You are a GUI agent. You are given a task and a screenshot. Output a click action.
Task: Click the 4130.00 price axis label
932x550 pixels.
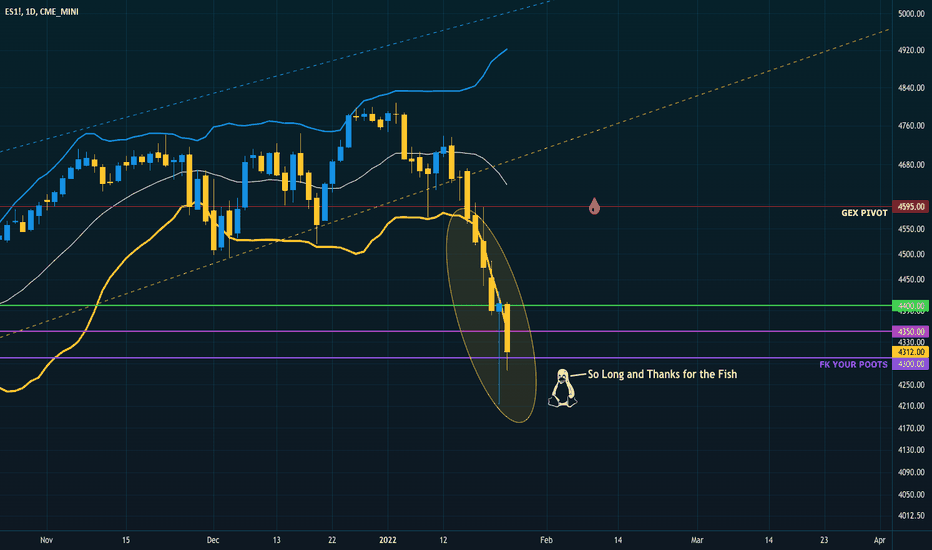tap(911, 450)
